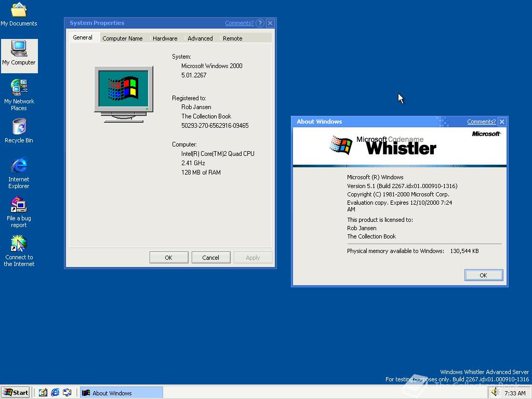
Task: Click Rob Jansen in System Properties
Action: click(x=196, y=107)
